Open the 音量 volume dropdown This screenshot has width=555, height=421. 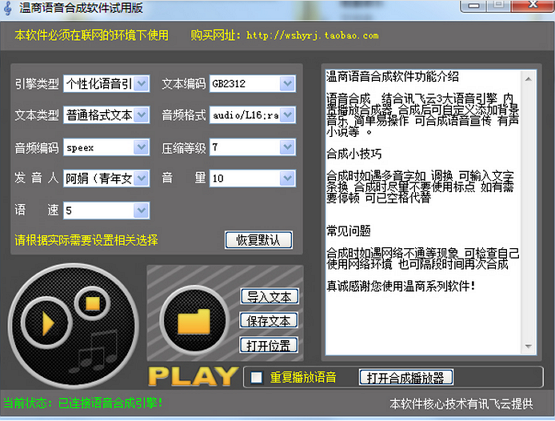pyautogui.click(x=253, y=178)
